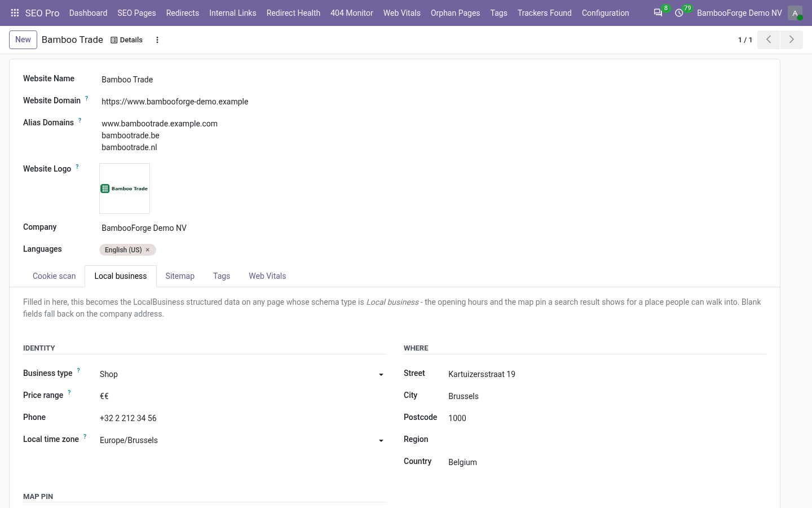The width and height of the screenshot is (812, 508).
Task: Show Business type help tooltip icon
Action: click(x=78, y=371)
